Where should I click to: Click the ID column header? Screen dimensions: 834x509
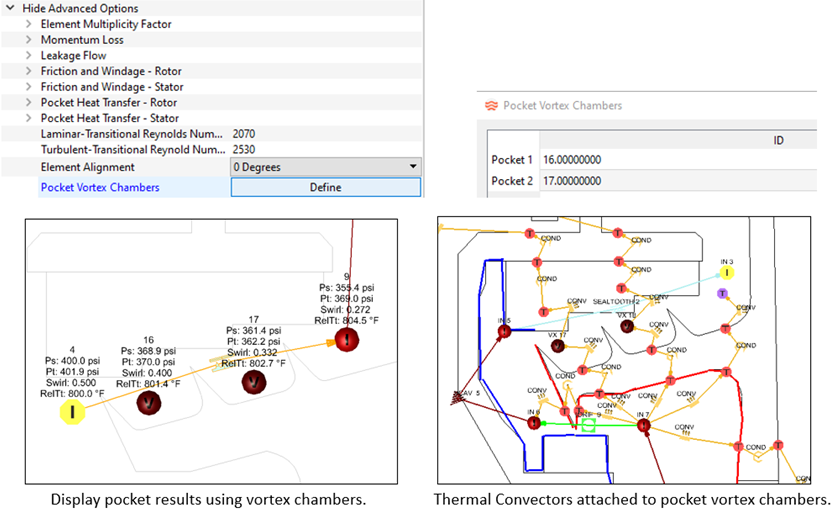[778, 140]
